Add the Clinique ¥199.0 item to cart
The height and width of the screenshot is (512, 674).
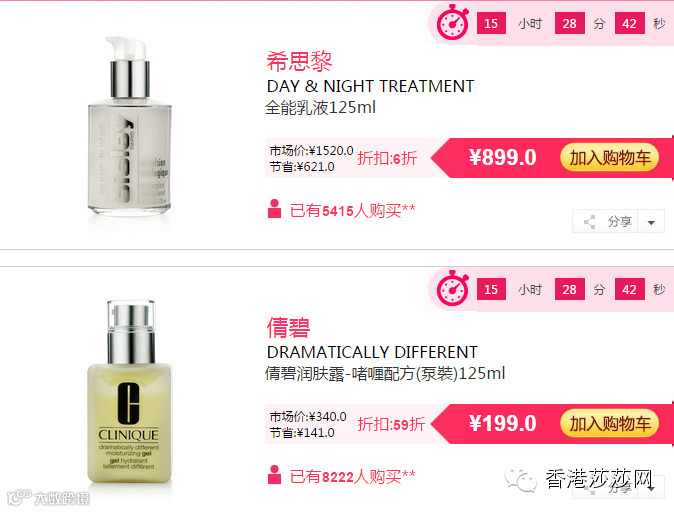[x=610, y=424]
